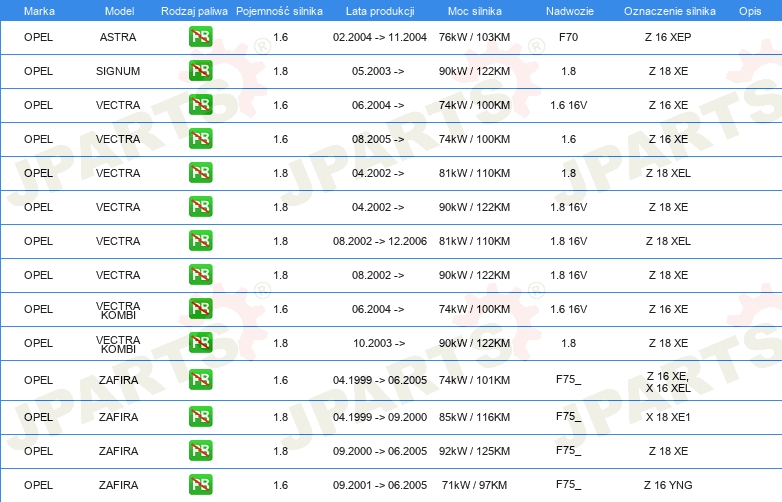The width and height of the screenshot is (782, 502).
Task: Click fuel icon for Vectra 08.2002 -> 12.2006
Action: [x=200, y=241]
